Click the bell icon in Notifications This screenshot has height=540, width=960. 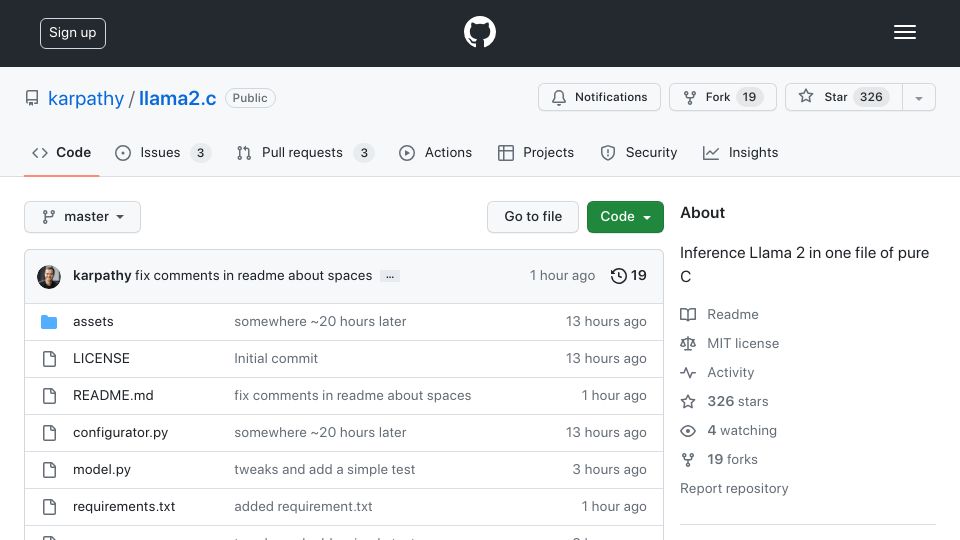tap(558, 97)
